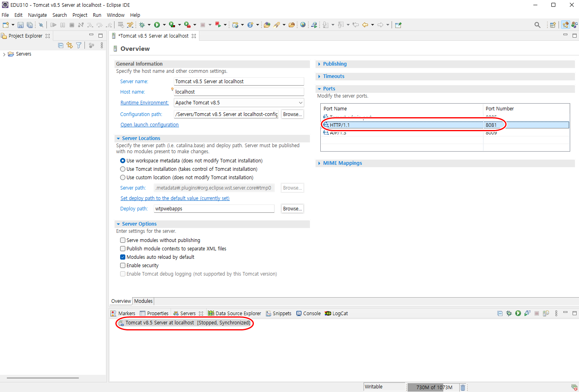Click the Skip All Breakpoints icon
The height and width of the screenshot is (392, 579).
[41, 25]
